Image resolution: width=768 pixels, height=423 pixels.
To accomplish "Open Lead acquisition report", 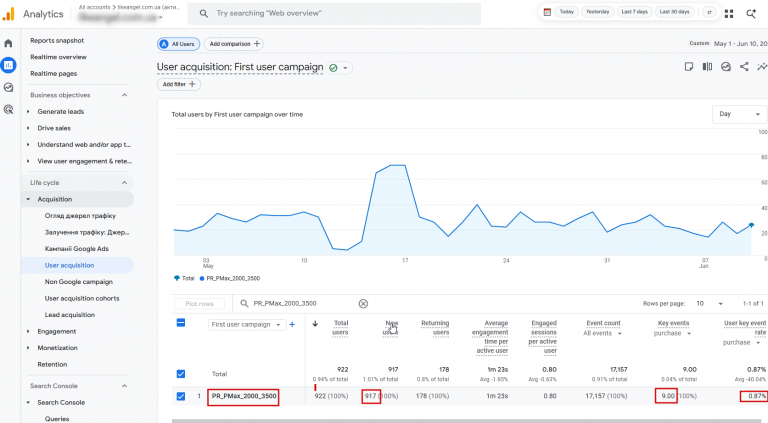I will [70, 315].
